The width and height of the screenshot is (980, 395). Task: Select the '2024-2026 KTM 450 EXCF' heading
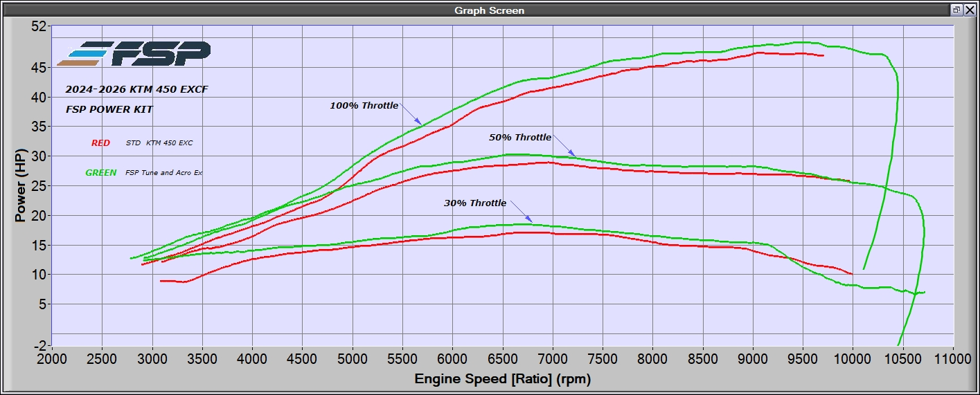136,89
